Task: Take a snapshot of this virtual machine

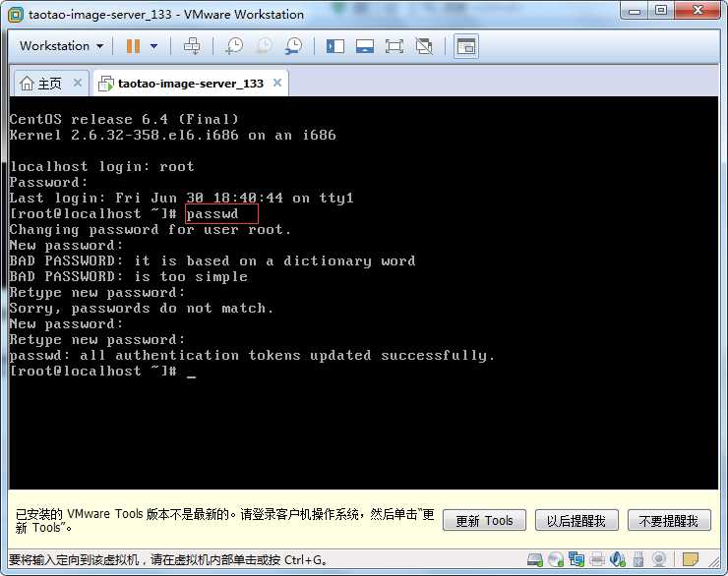Action: pos(234,46)
